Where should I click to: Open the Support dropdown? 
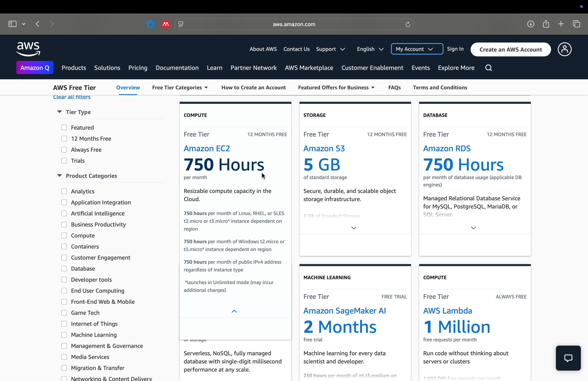pyautogui.click(x=331, y=49)
